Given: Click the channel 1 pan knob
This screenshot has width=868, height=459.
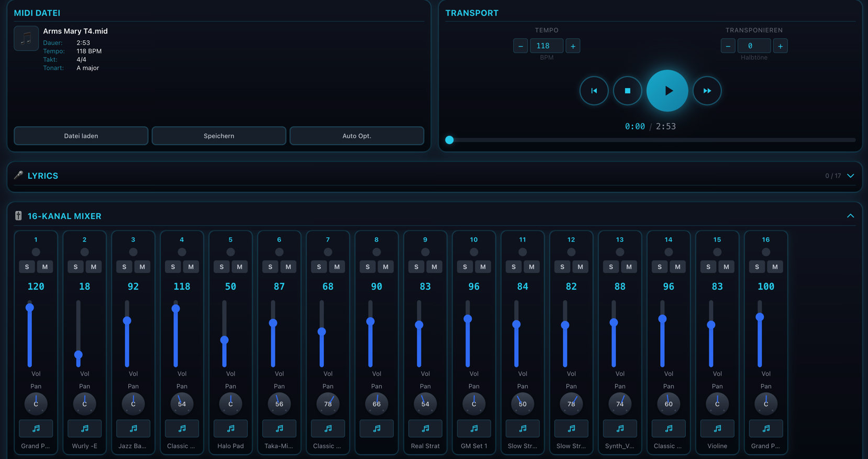Looking at the screenshot, I should 36,404.
